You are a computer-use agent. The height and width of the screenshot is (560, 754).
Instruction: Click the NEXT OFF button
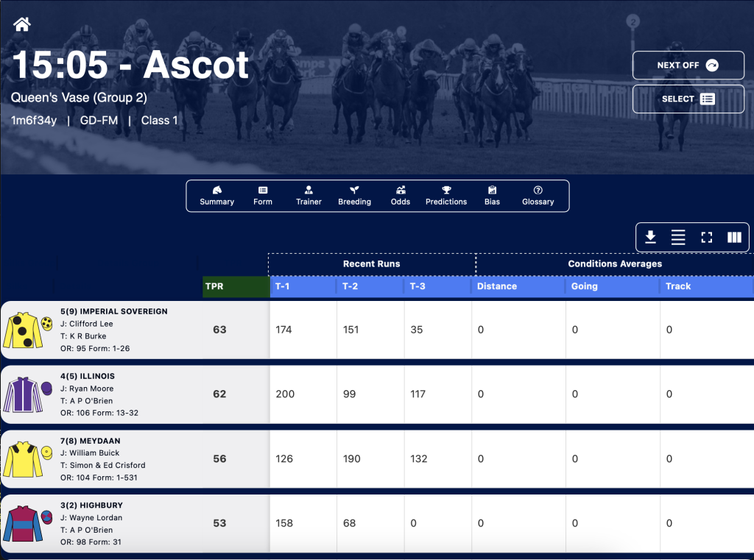pyautogui.click(x=688, y=65)
